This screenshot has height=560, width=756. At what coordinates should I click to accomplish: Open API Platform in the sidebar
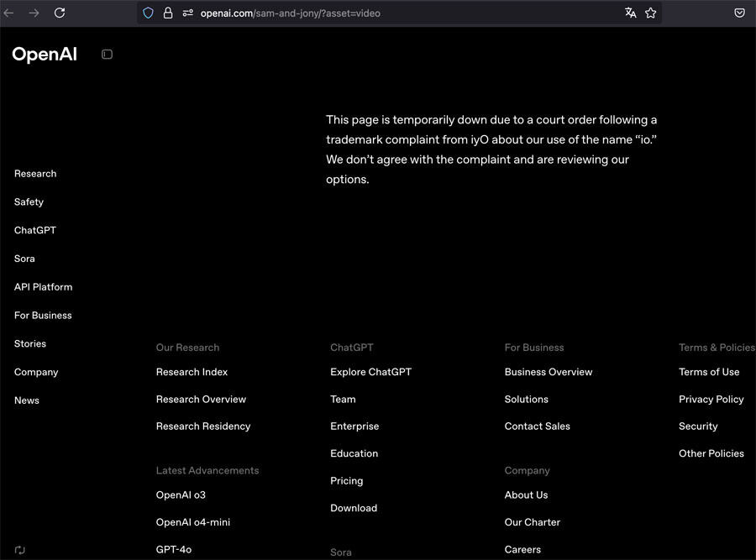pos(44,287)
